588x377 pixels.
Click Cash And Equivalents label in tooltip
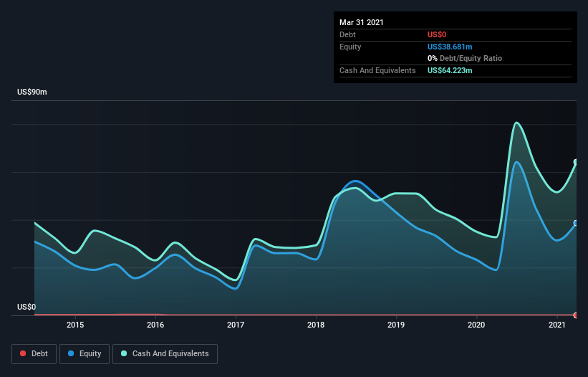(x=377, y=70)
